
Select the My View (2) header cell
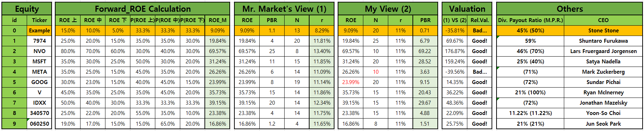coord(388,9)
